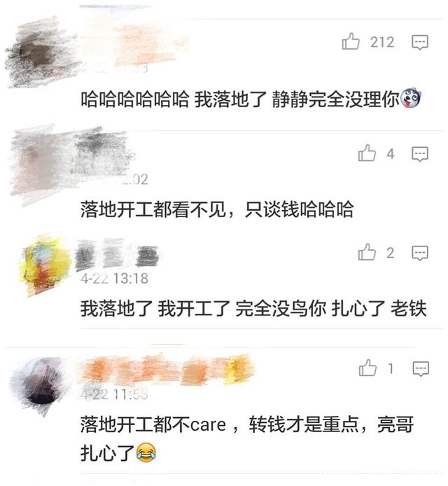The image size is (448, 486).
Task: Like the comment posted at 13:18
Action: click(x=367, y=252)
